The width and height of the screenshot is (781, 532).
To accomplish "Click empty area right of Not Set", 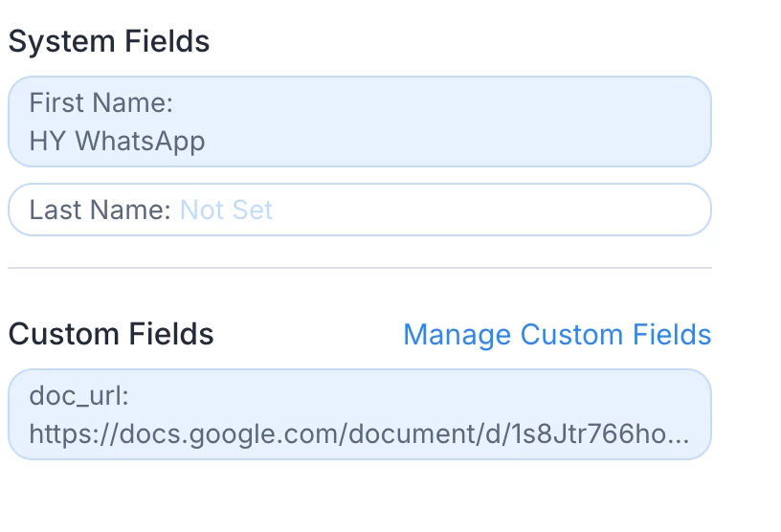I will click(x=488, y=210).
